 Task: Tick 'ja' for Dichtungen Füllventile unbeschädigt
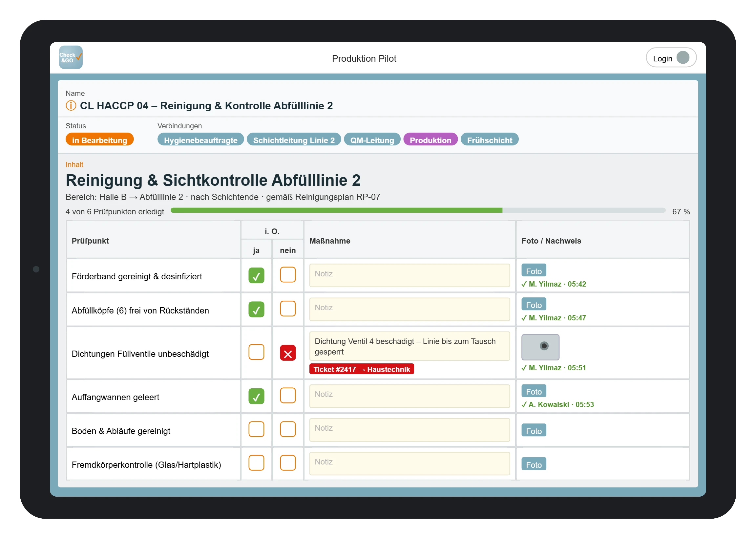(256, 352)
